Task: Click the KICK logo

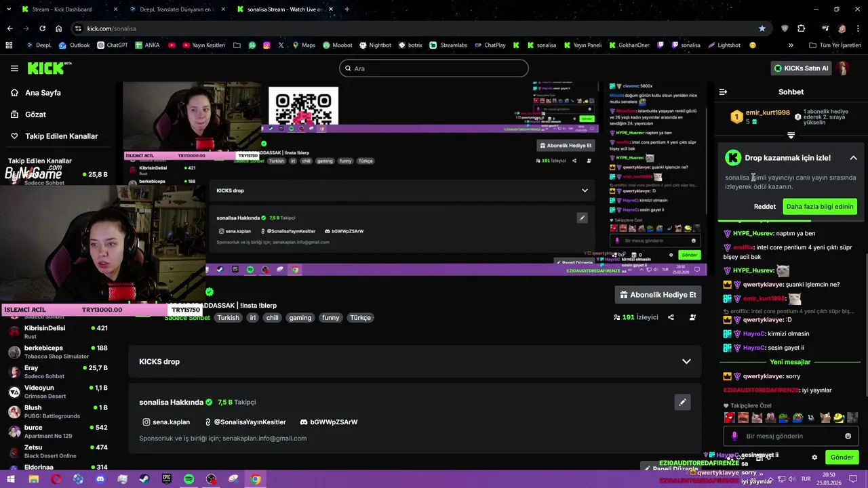Action: click(x=49, y=68)
